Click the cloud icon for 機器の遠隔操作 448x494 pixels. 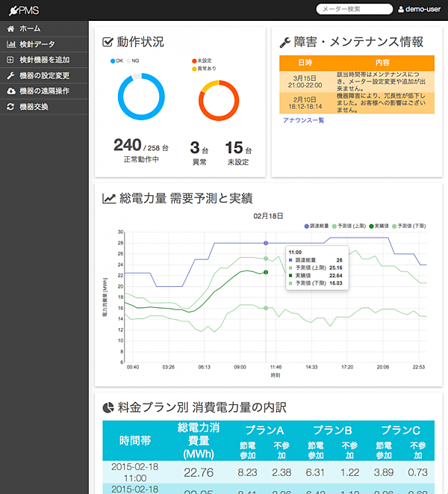pos(10,91)
